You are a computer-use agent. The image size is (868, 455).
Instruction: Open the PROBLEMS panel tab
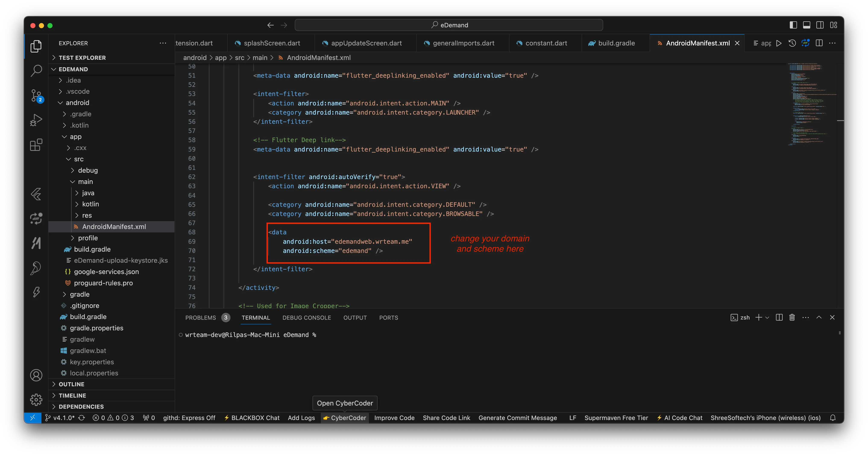(207, 318)
